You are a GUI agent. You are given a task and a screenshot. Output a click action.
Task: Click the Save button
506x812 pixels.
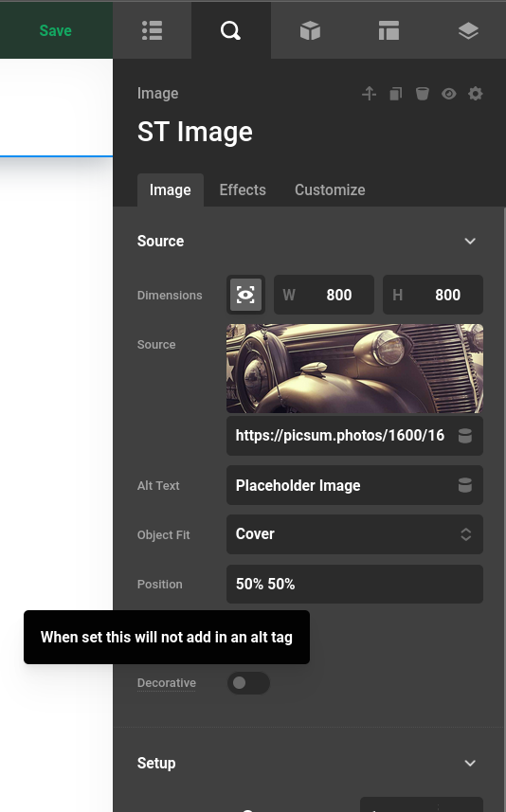click(56, 30)
